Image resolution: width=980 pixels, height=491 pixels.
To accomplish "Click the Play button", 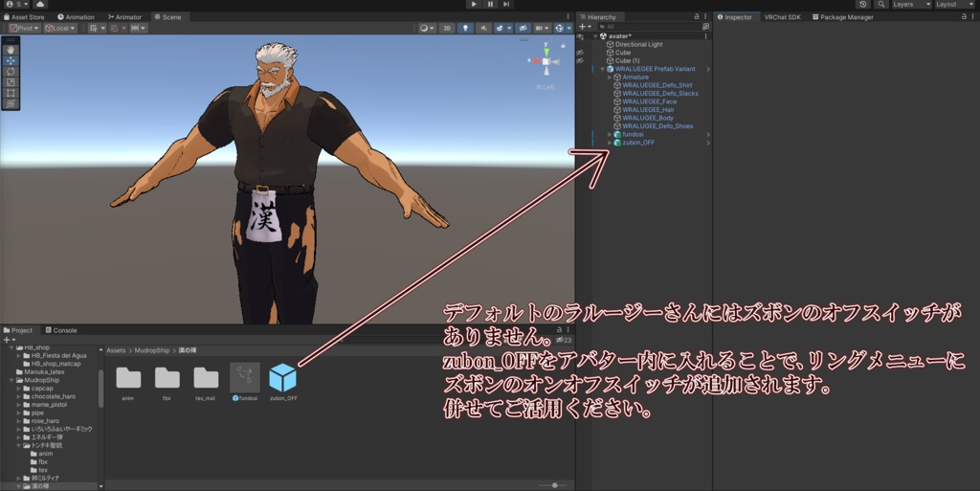I will coord(474,5).
